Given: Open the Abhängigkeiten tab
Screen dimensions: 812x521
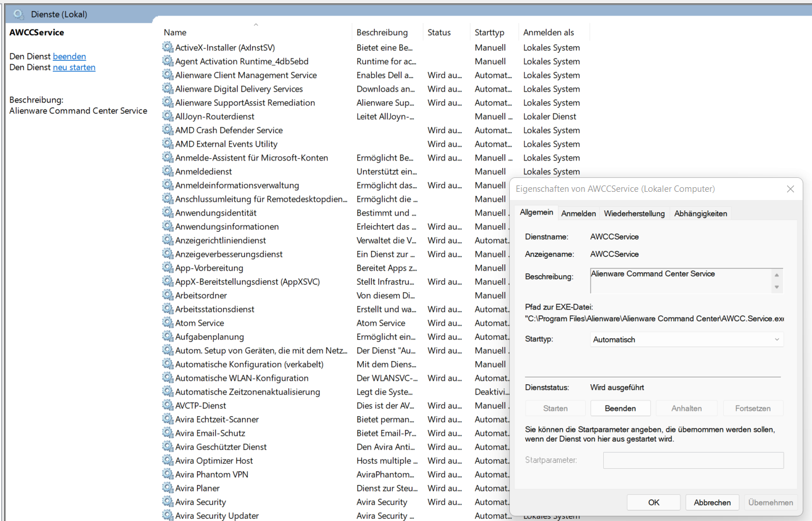Looking at the screenshot, I should pos(700,213).
